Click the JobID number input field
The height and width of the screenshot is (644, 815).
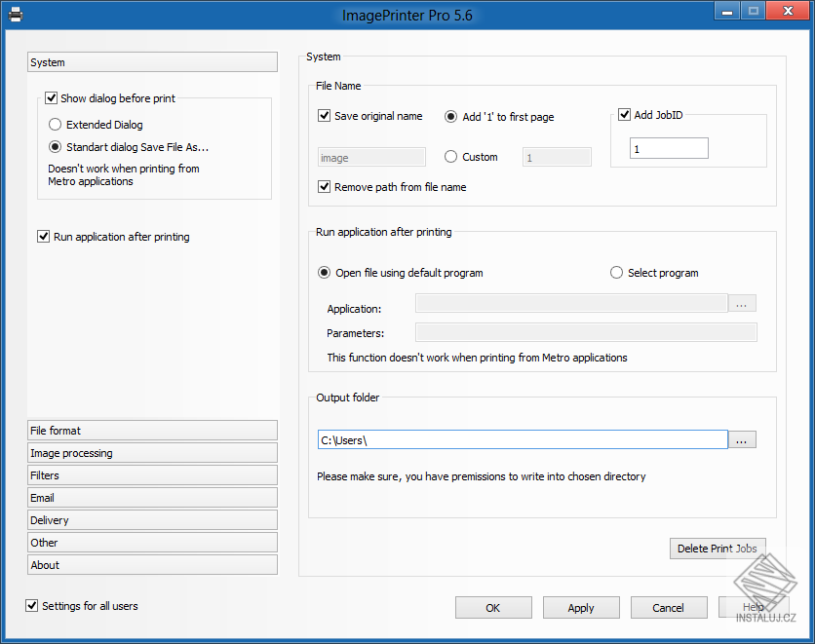669,149
